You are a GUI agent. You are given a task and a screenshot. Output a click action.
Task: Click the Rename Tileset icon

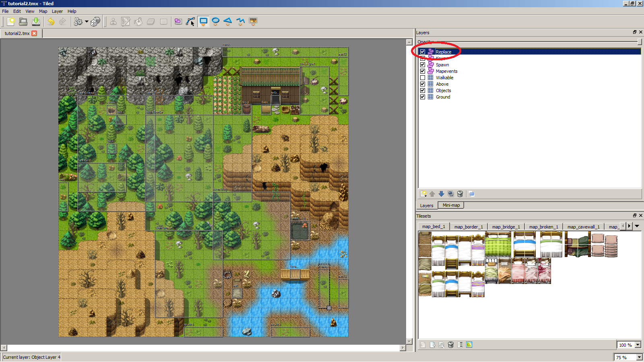[x=460, y=345]
